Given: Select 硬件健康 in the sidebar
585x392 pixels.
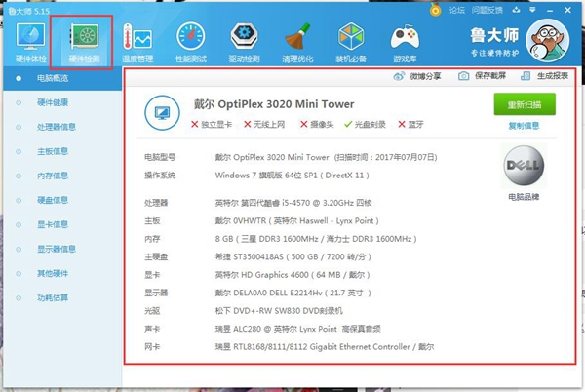Looking at the screenshot, I should pos(53,102).
